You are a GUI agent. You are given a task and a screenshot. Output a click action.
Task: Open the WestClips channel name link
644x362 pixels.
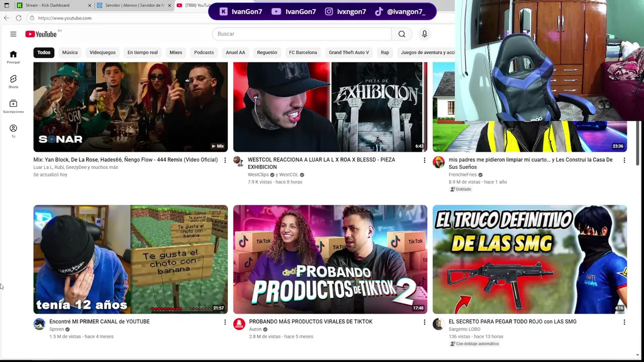tap(258, 175)
